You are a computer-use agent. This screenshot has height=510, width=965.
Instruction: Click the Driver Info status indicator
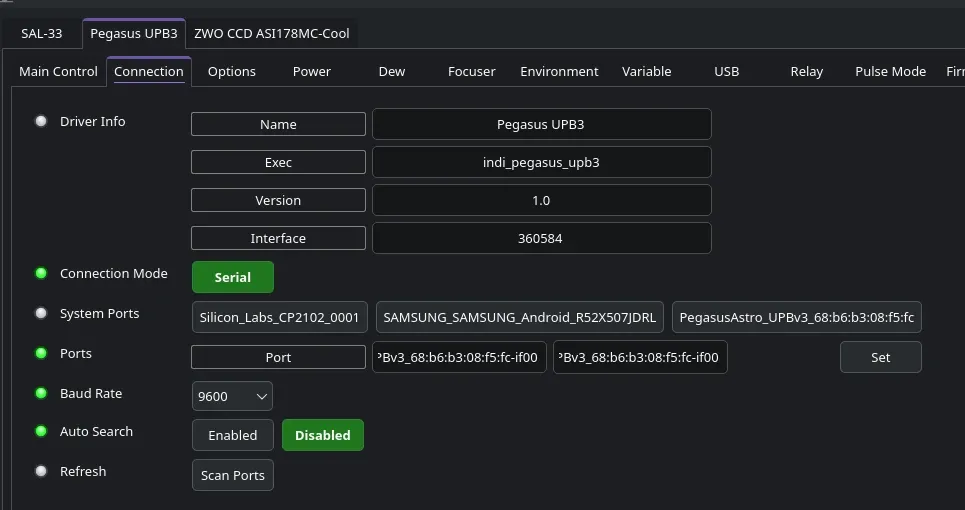click(x=41, y=121)
